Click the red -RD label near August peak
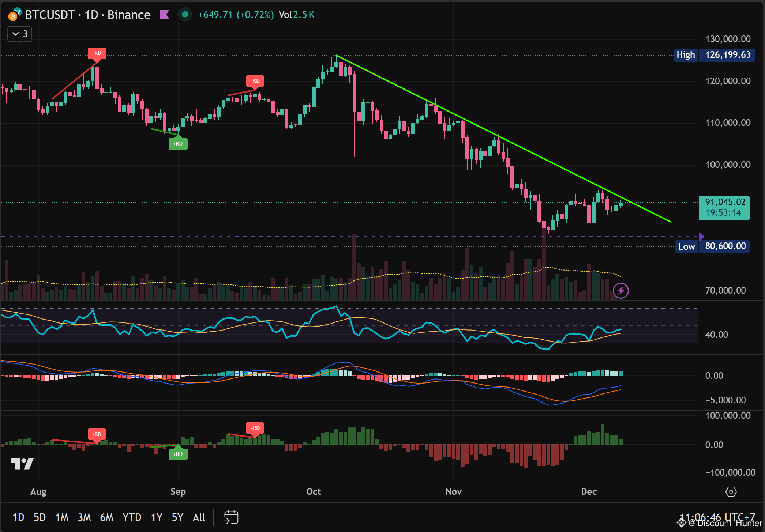 (97, 53)
